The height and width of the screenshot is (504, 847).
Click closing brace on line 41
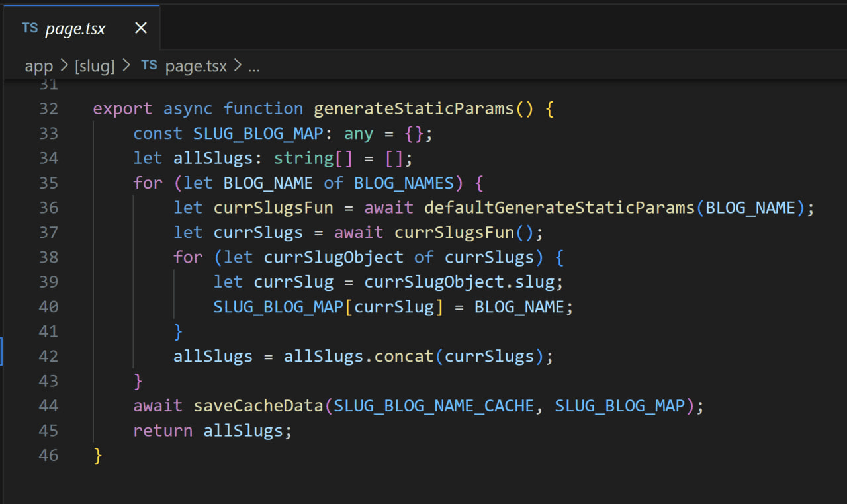tap(178, 332)
